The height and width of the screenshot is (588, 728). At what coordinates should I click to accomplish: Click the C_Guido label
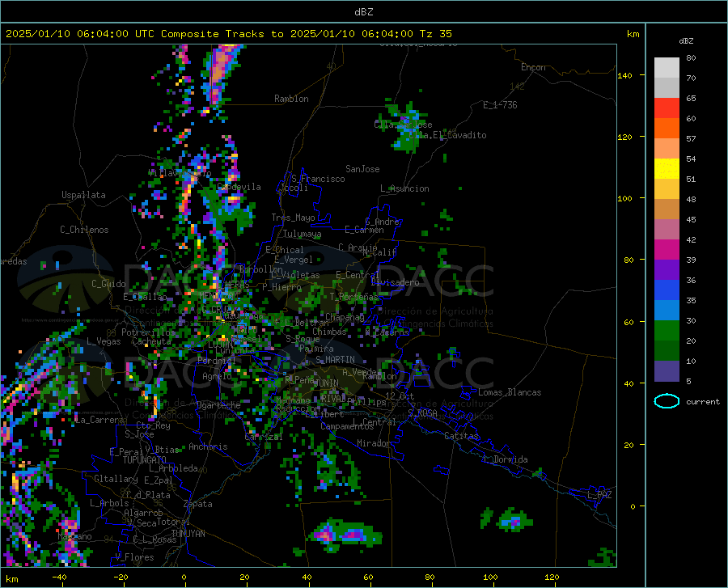[x=108, y=284]
